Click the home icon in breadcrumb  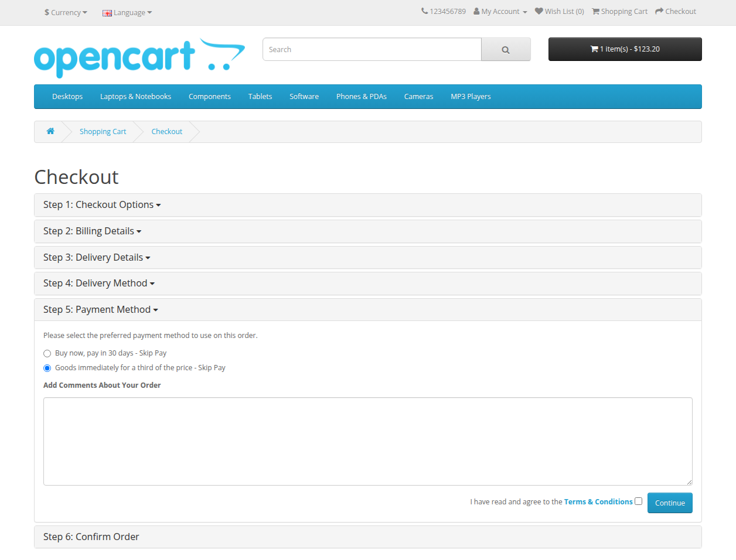(50, 131)
